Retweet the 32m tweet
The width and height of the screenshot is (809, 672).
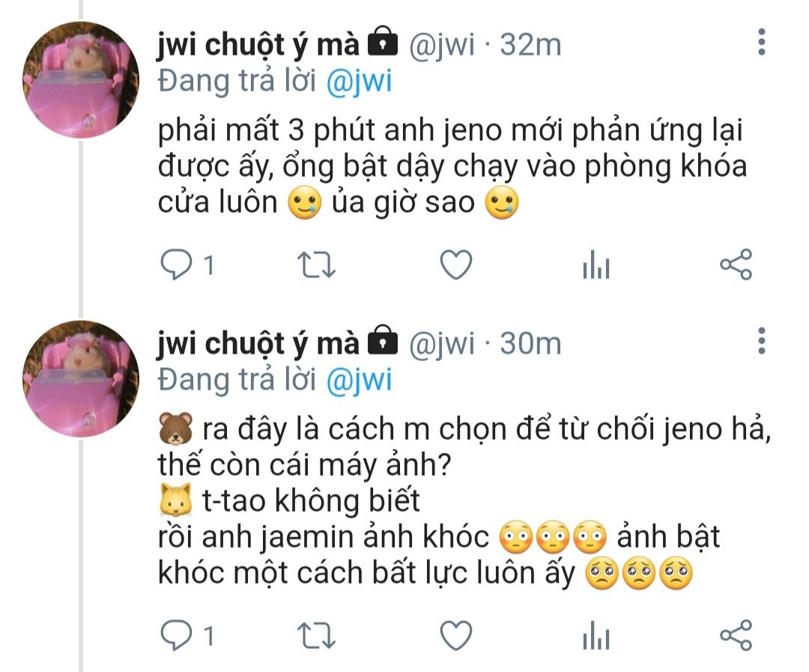317,264
